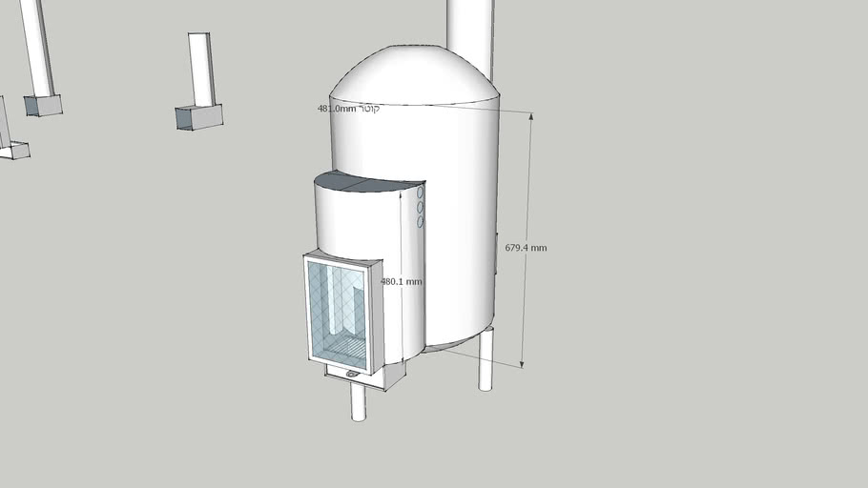The height and width of the screenshot is (488, 868).
Task: Select the 480.1 mm dimension text
Action: [x=402, y=282]
